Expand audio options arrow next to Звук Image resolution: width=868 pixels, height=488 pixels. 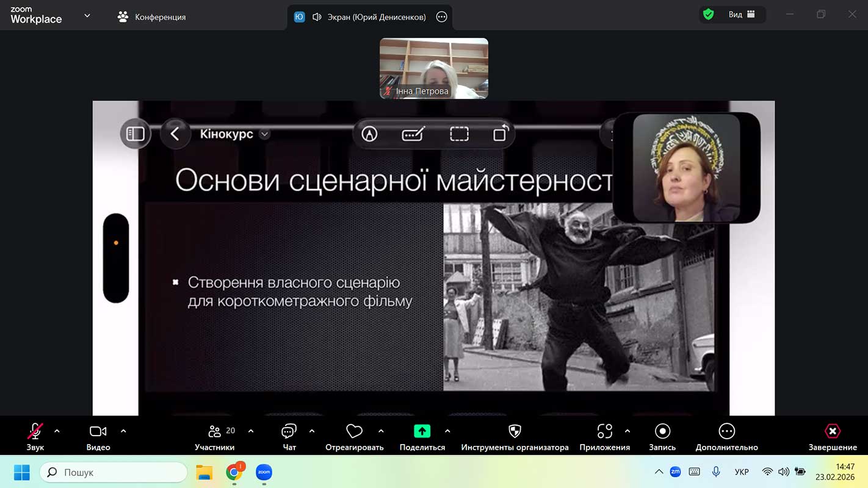[57, 431]
